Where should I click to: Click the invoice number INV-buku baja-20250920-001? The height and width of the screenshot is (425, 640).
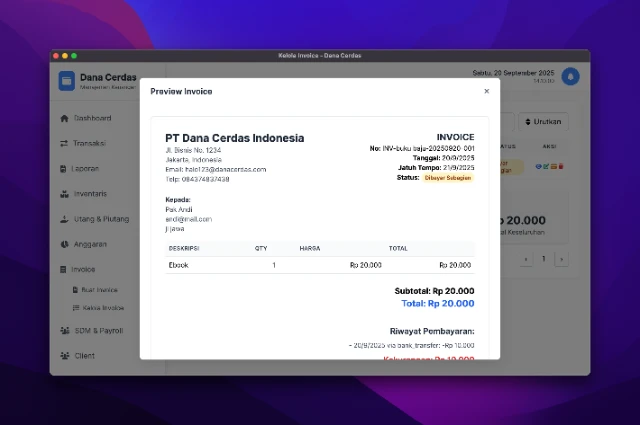point(428,149)
